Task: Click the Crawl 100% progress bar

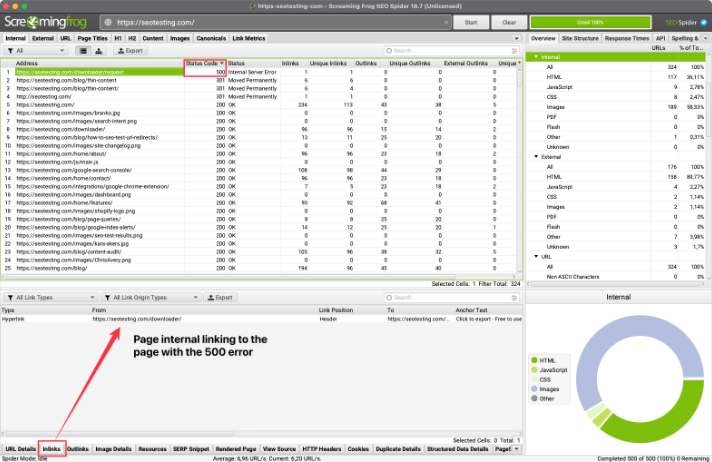Action: (590, 22)
